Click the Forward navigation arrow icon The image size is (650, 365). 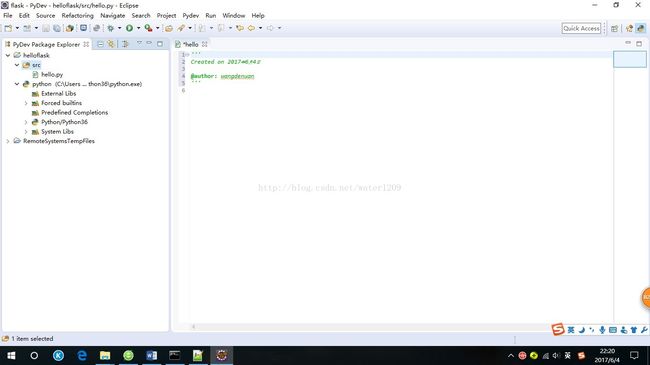tap(270, 28)
